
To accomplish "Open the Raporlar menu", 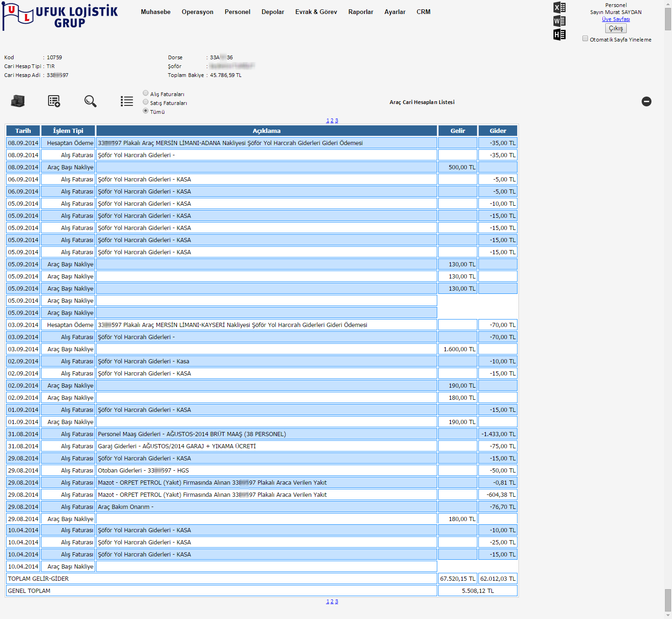I will point(361,12).
